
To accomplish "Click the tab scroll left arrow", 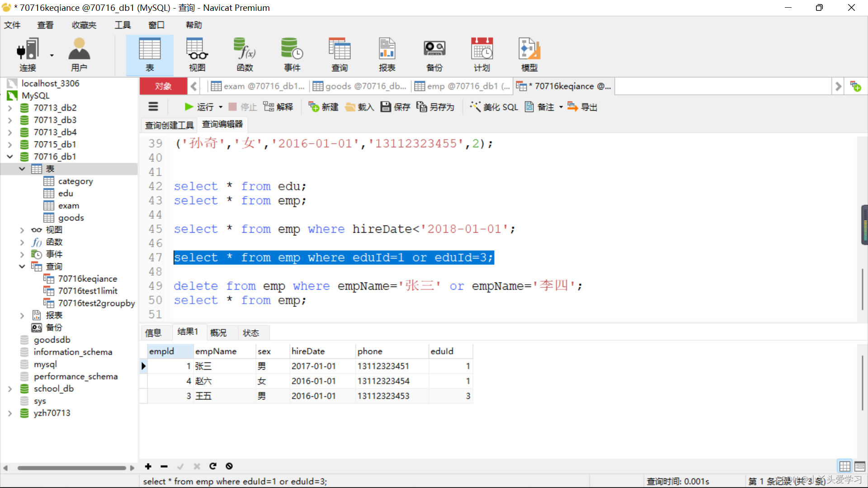I will click(194, 86).
